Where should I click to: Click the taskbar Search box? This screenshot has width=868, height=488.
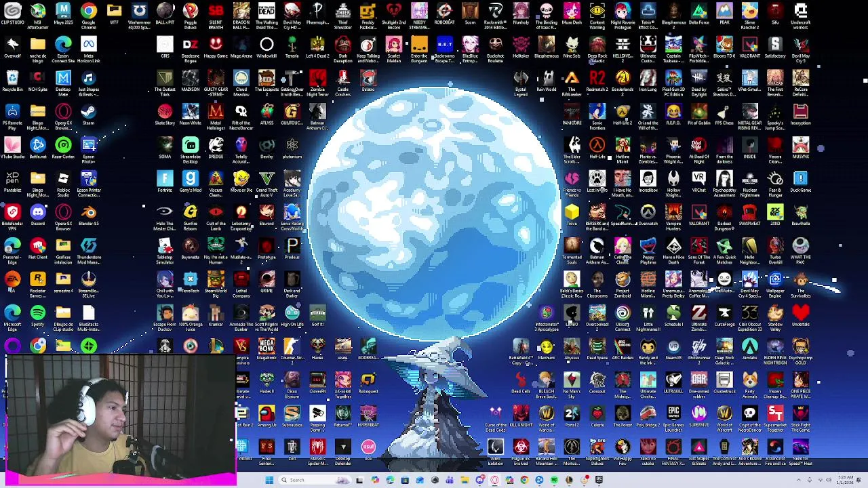(316, 480)
